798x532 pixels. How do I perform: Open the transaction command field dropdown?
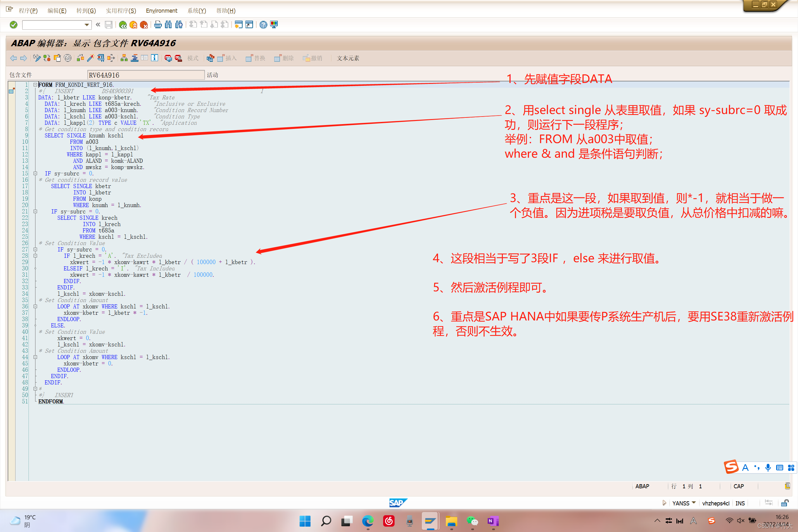click(86, 25)
